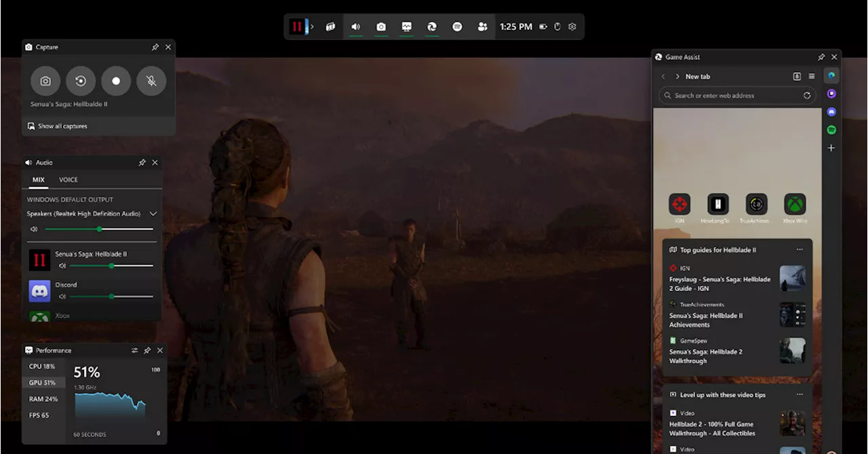Open the HowLongTo shortcut tile

tap(717, 208)
